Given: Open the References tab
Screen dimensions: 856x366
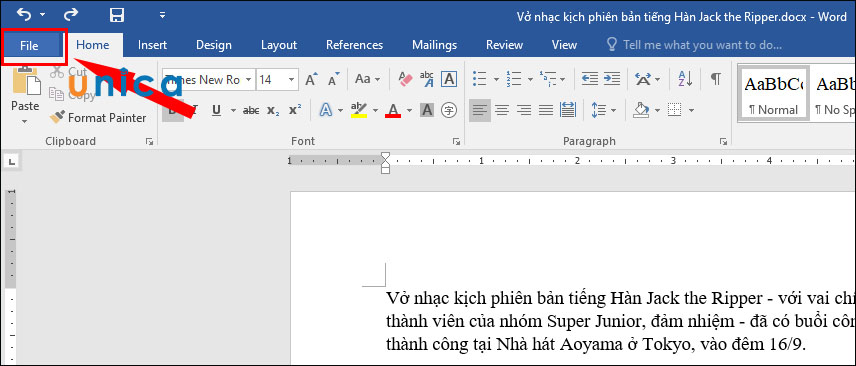Looking at the screenshot, I should click(354, 45).
